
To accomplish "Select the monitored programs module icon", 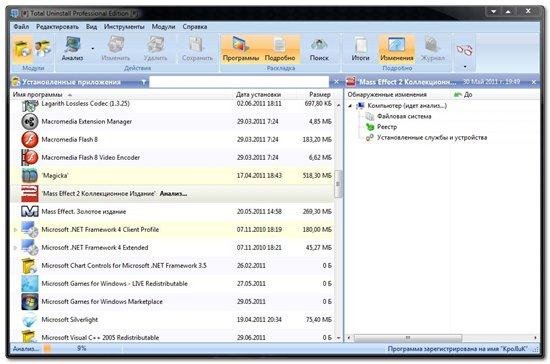I will tap(43, 49).
